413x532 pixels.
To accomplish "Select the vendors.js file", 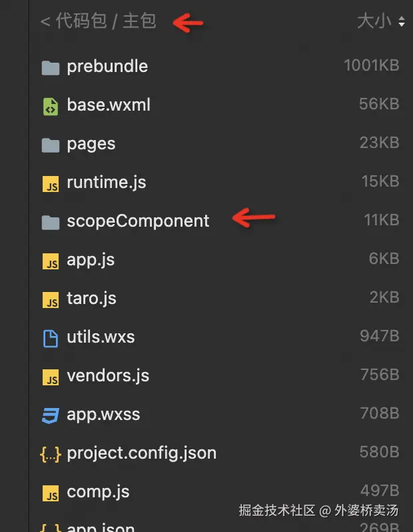I will [x=108, y=376].
